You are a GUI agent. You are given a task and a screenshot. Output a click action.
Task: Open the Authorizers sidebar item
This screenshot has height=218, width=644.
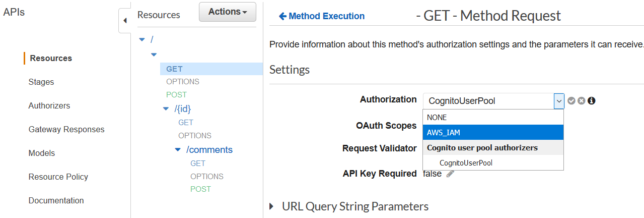[49, 105]
